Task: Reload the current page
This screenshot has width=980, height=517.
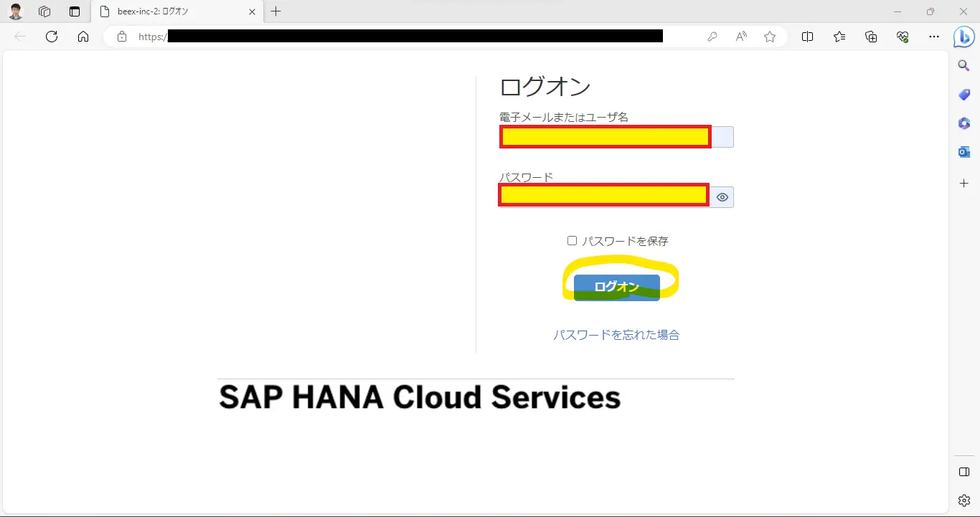Action: coord(52,37)
